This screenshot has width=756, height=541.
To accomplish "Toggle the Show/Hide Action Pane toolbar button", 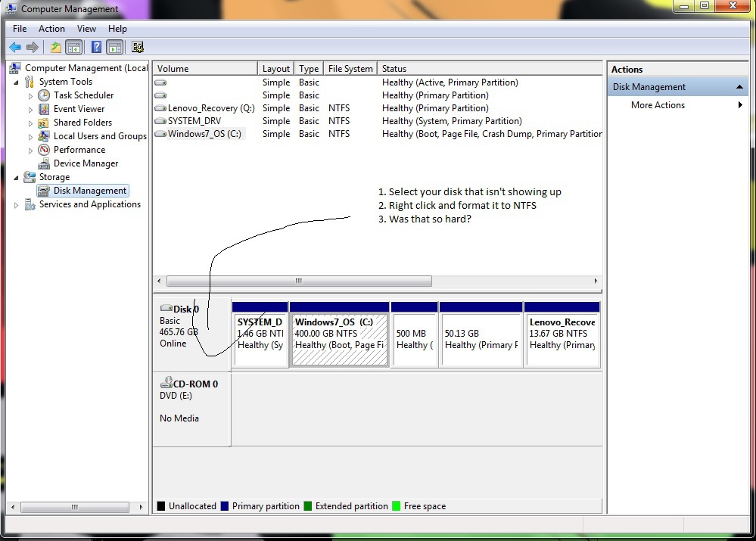I will click(x=114, y=47).
